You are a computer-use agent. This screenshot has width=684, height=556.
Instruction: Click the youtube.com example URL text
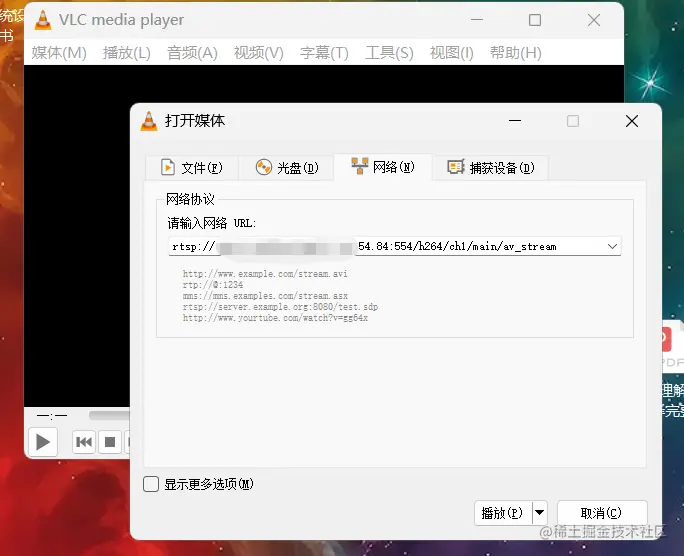(275, 318)
